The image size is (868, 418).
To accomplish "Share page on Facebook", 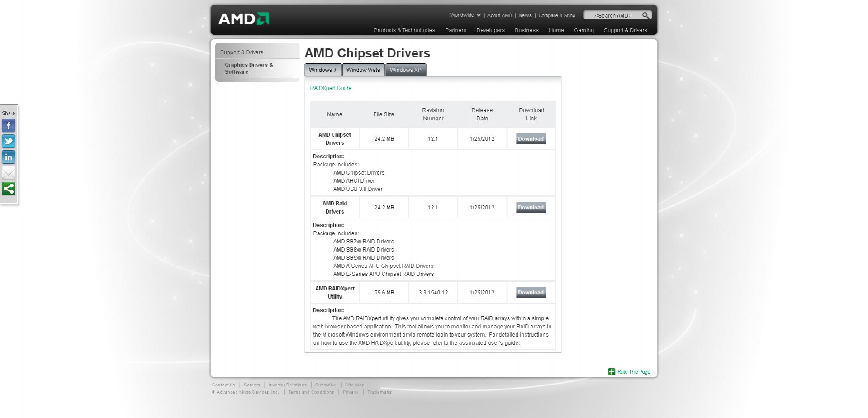I will 9,125.
